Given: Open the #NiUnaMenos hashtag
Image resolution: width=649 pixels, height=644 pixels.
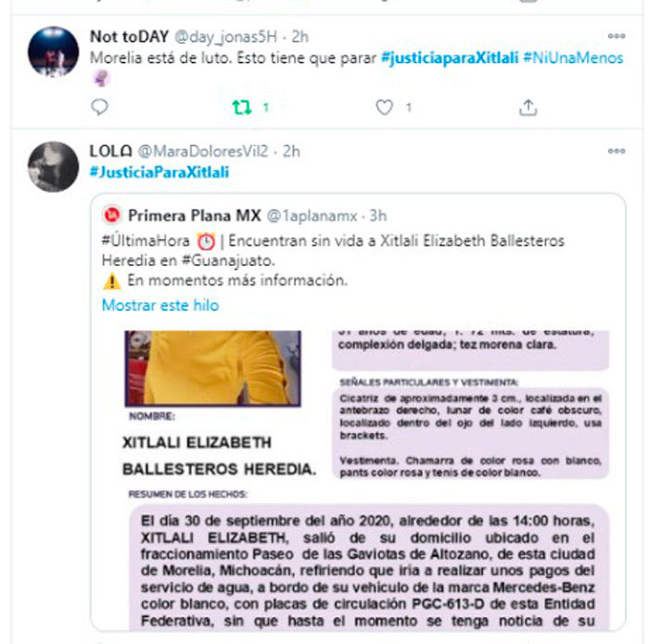Looking at the screenshot, I should [x=573, y=57].
